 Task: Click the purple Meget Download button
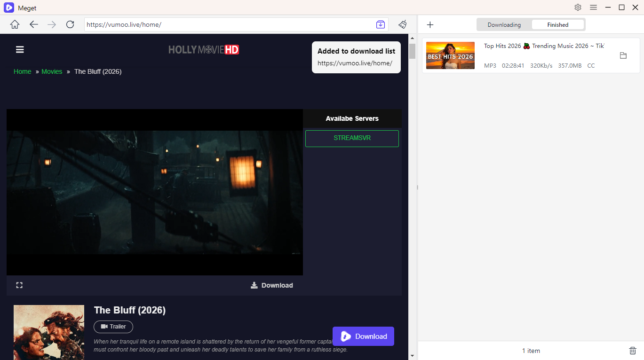363,336
